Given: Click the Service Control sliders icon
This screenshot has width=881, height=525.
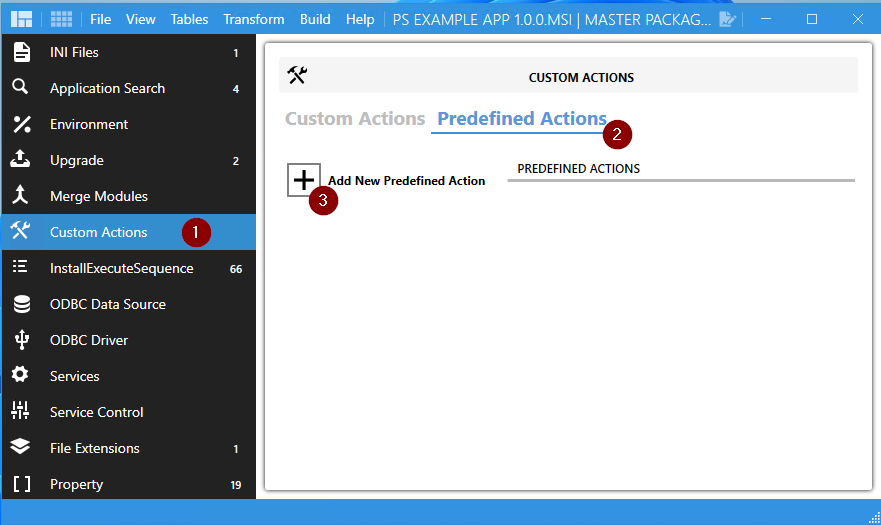Looking at the screenshot, I should 20,410.
